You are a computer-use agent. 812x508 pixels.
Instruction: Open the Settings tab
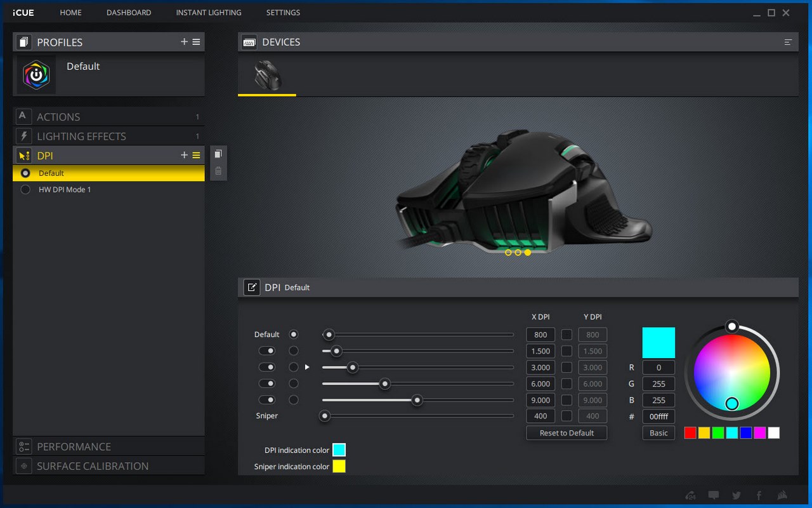tap(283, 13)
